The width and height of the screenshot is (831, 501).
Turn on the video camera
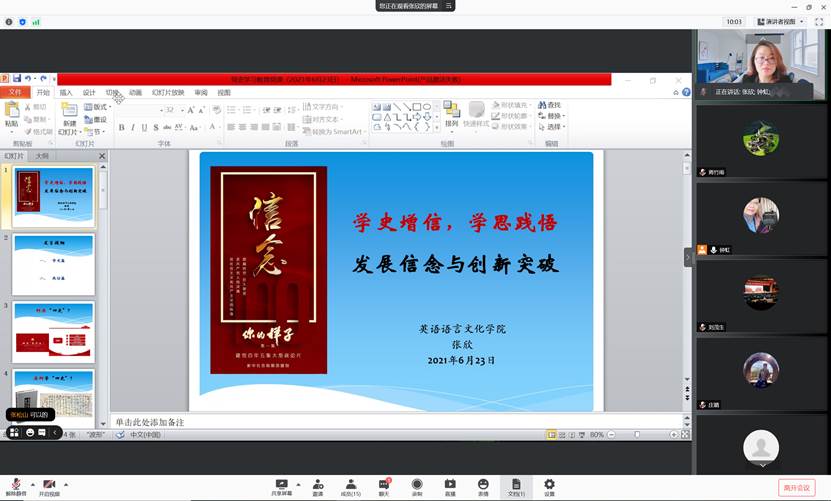(48, 485)
